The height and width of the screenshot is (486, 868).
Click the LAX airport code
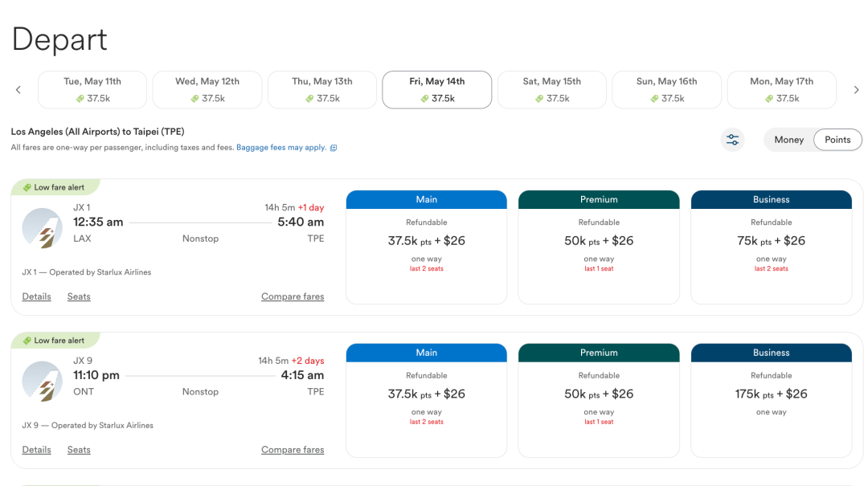coord(82,239)
